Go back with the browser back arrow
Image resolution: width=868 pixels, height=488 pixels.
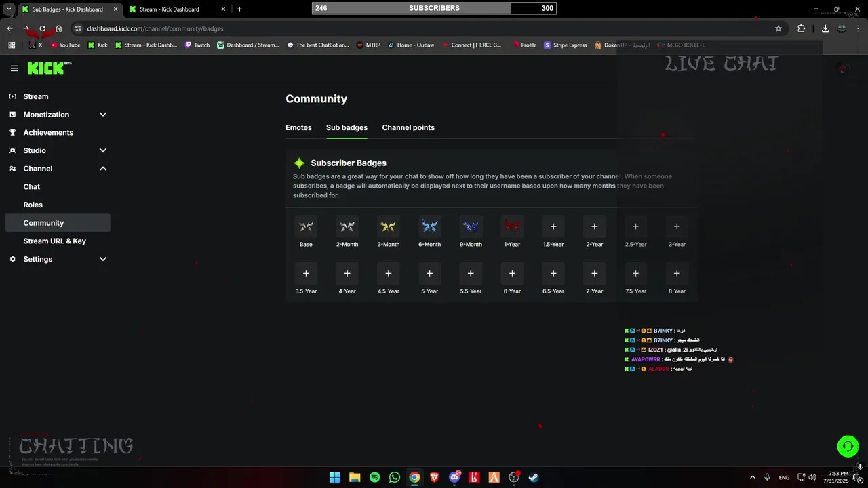[x=10, y=28]
